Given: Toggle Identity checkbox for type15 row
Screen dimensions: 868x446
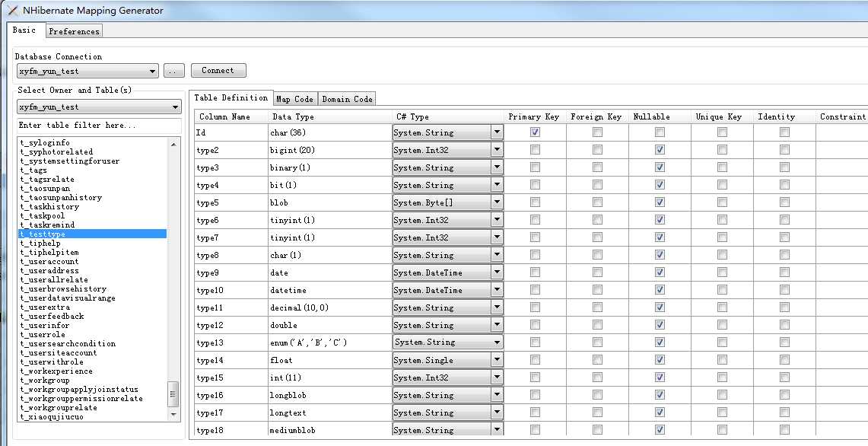Looking at the screenshot, I should (x=784, y=378).
